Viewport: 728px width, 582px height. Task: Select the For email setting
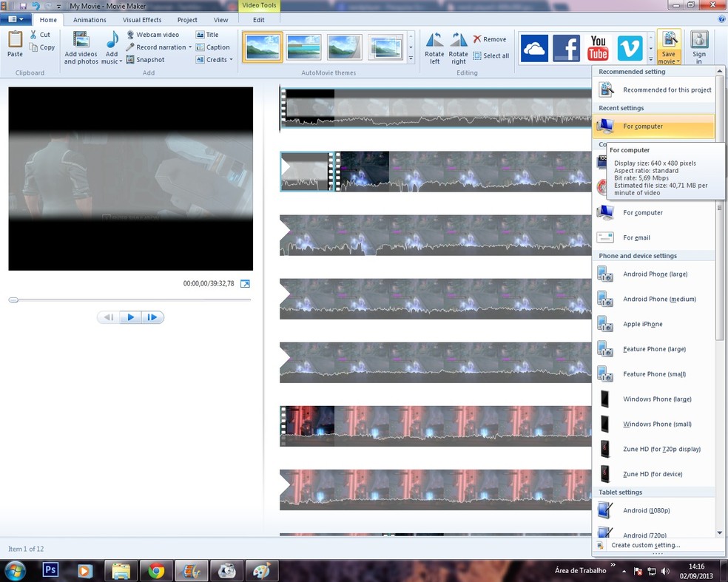pyautogui.click(x=638, y=237)
